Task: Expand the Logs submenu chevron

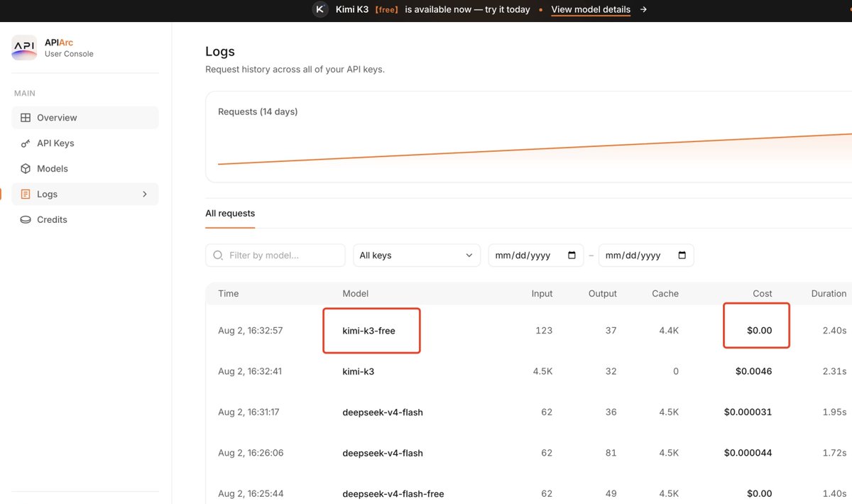Action: [145, 194]
